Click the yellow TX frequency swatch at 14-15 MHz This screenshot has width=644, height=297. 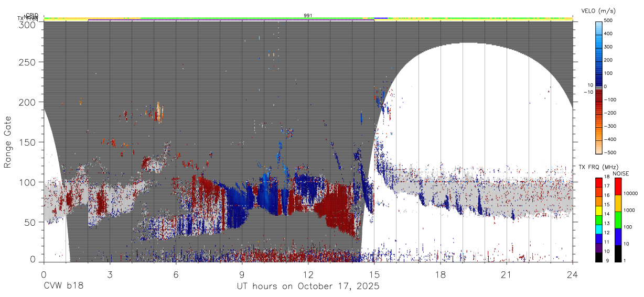point(598,211)
